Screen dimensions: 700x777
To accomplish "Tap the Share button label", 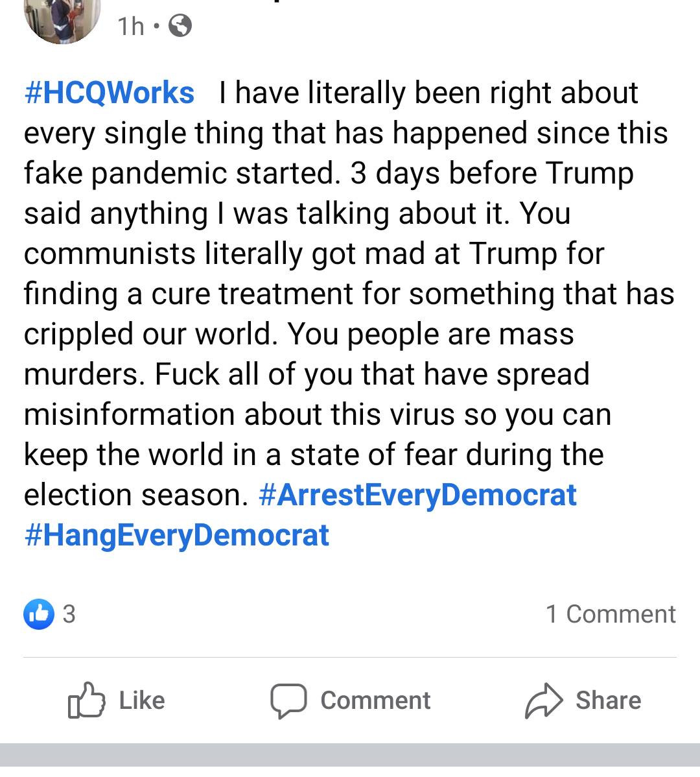I will [609, 700].
